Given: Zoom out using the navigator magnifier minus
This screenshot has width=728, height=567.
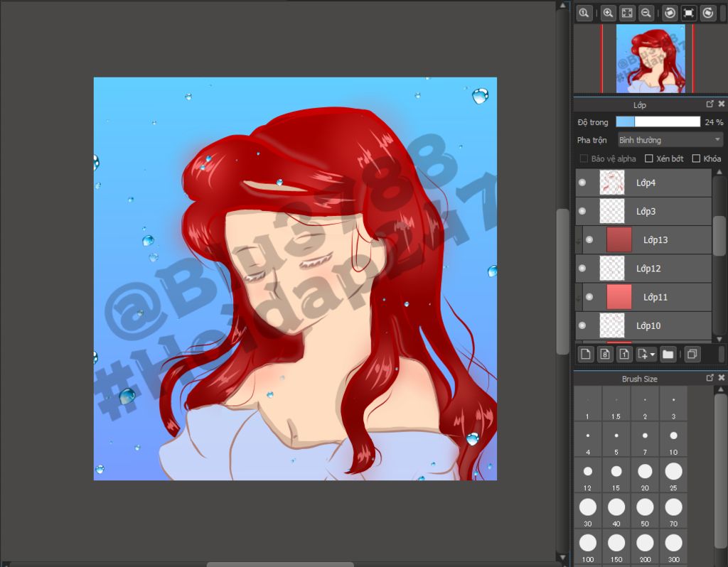Looking at the screenshot, I should (646, 13).
